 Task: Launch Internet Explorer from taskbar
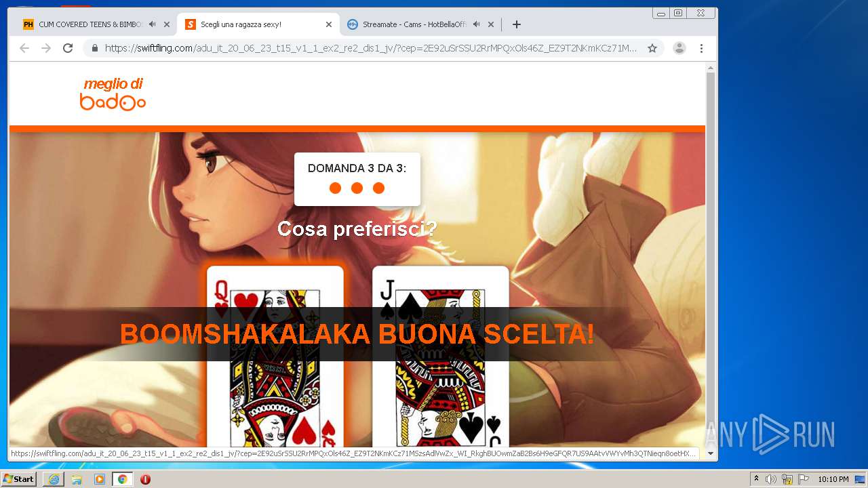click(x=54, y=479)
